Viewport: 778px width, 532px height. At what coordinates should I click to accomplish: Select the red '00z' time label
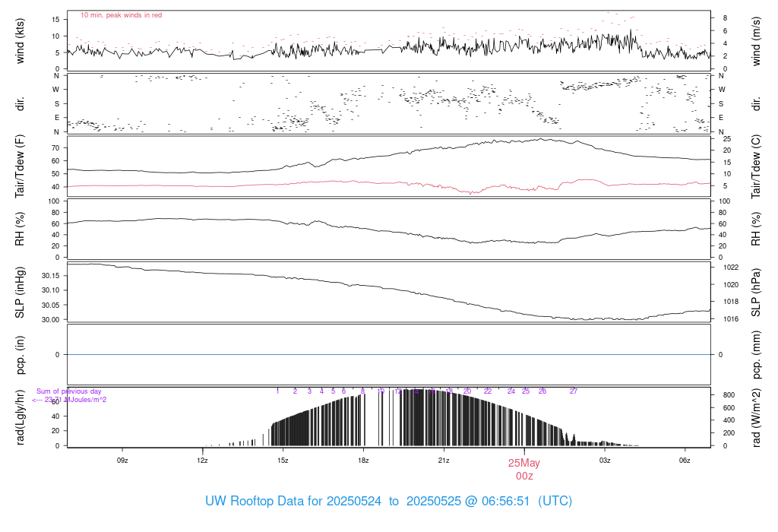coord(524,477)
